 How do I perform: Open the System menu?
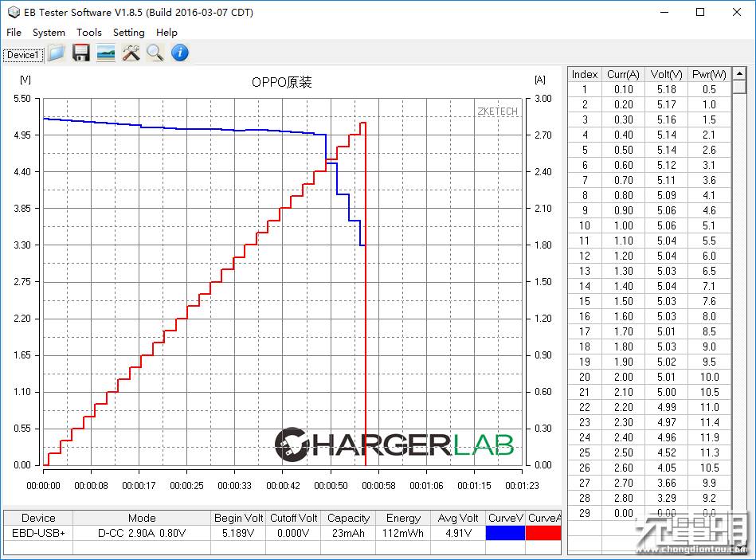[x=49, y=33]
